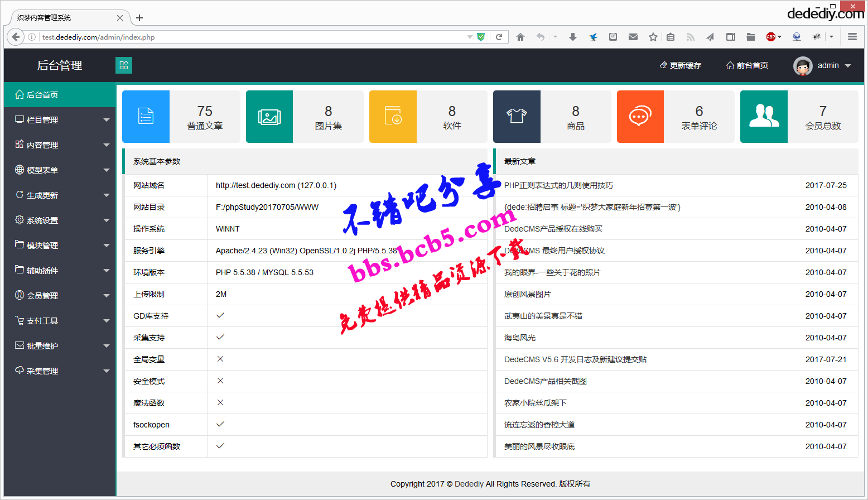Expand 内容管理 sidebar menu
868x500 pixels.
tap(60, 145)
